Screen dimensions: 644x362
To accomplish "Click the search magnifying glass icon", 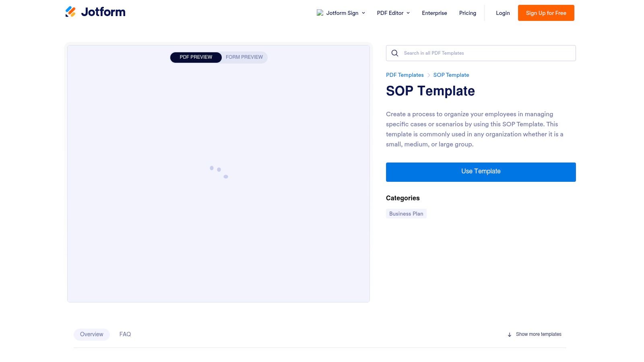I will (394, 53).
